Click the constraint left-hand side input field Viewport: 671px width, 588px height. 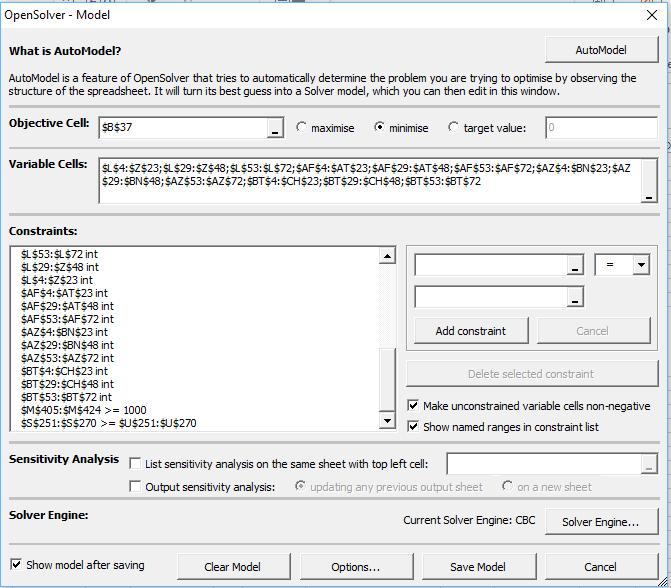click(491, 265)
